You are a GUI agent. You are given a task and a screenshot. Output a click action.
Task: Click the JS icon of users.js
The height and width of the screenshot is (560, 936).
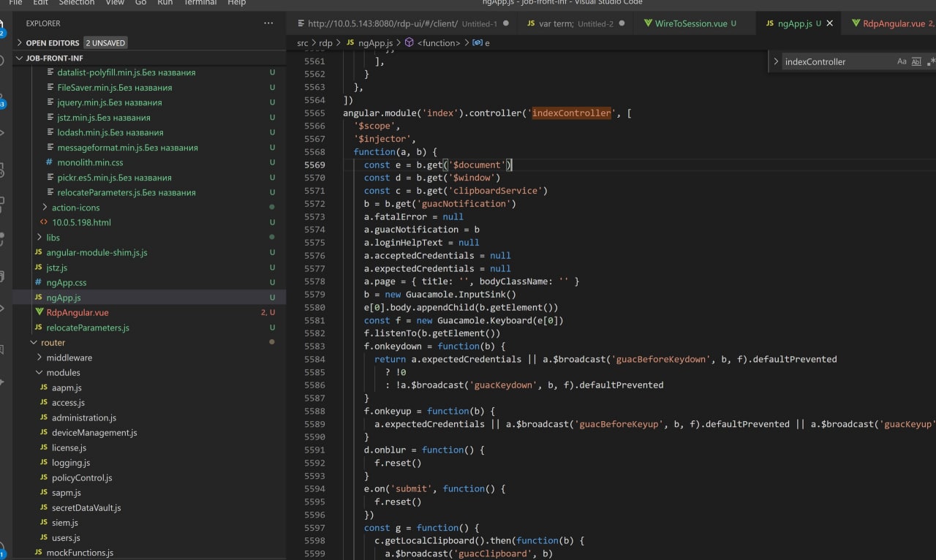pos(44,538)
